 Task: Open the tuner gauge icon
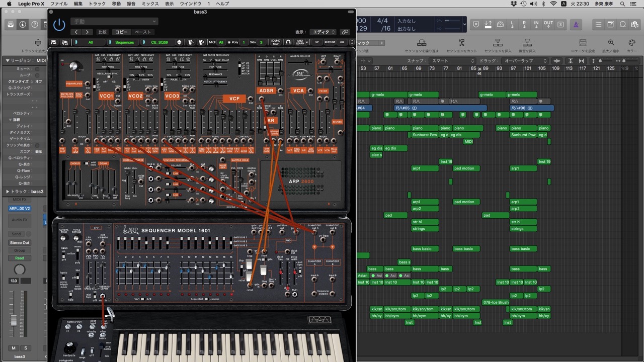click(500, 24)
